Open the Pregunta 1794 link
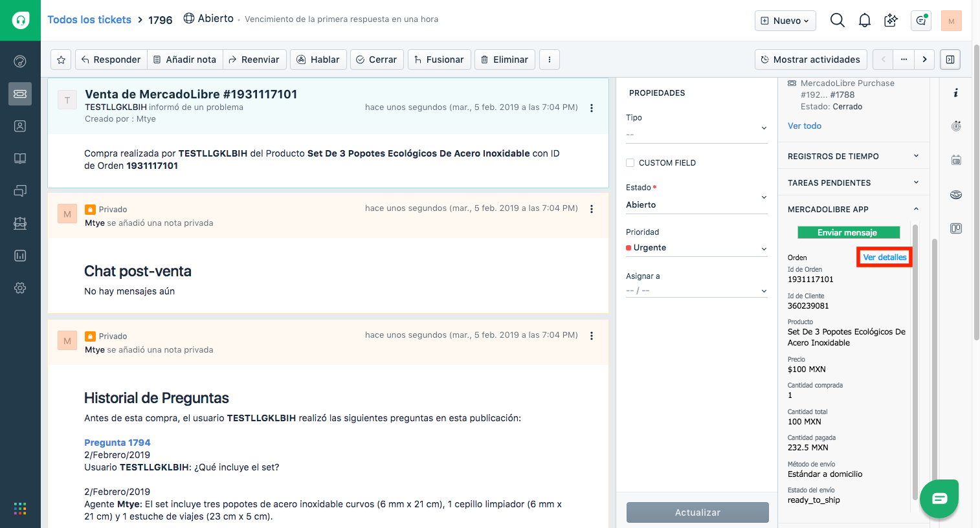 [117, 443]
